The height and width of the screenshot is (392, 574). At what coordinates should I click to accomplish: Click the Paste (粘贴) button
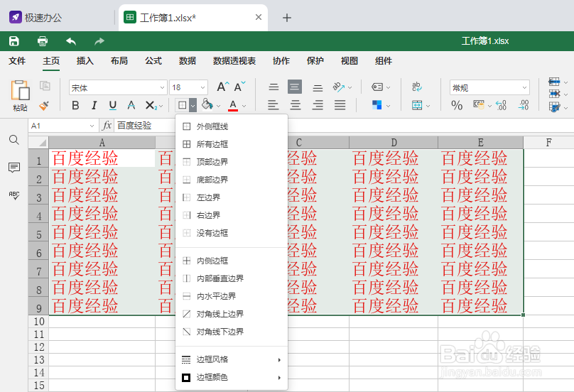[x=20, y=95]
